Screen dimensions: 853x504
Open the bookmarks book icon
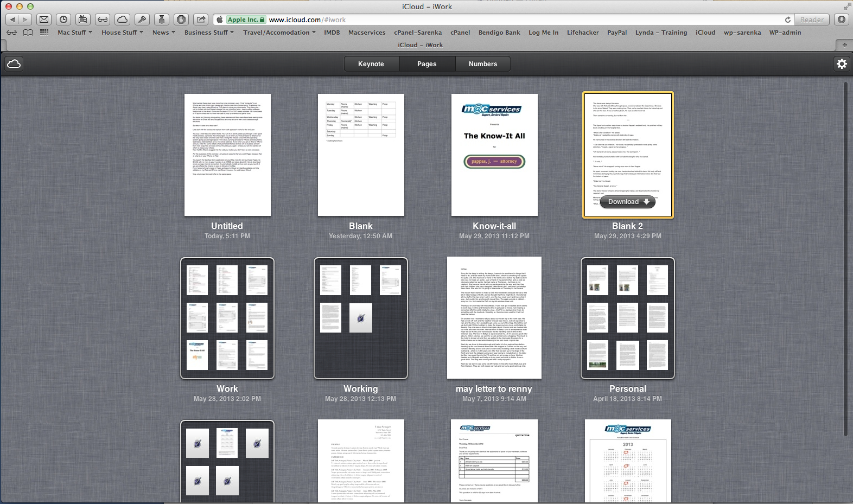[28, 33]
